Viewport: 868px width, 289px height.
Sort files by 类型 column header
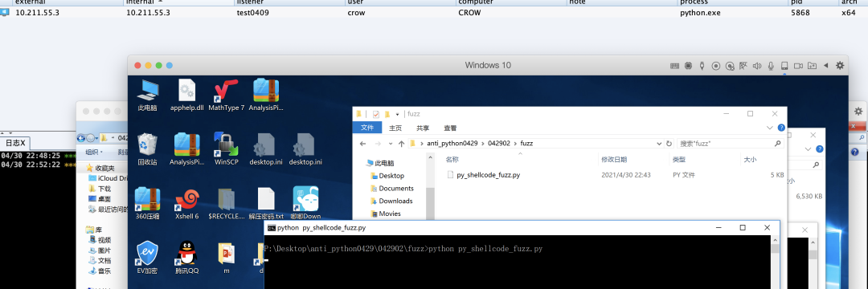click(x=678, y=160)
